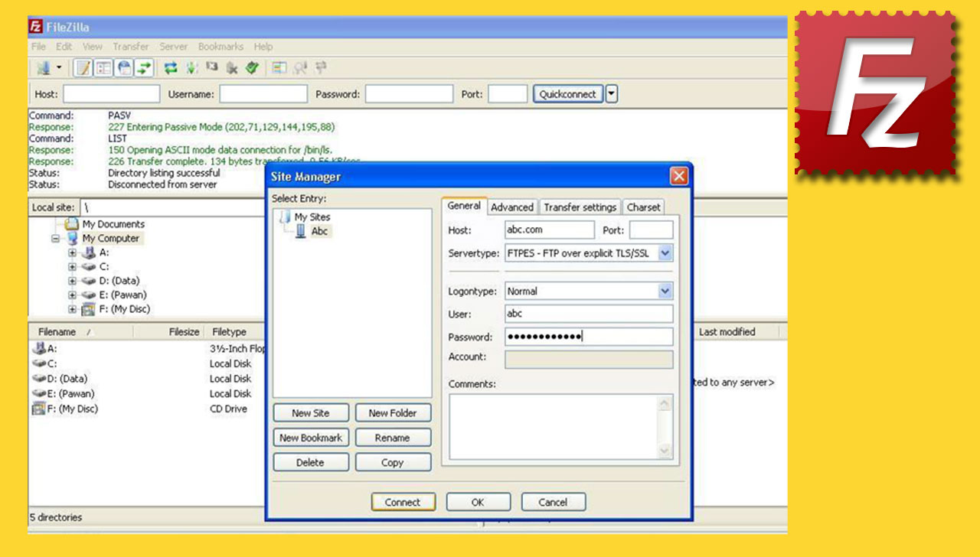Open the Server menu

point(174,47)
